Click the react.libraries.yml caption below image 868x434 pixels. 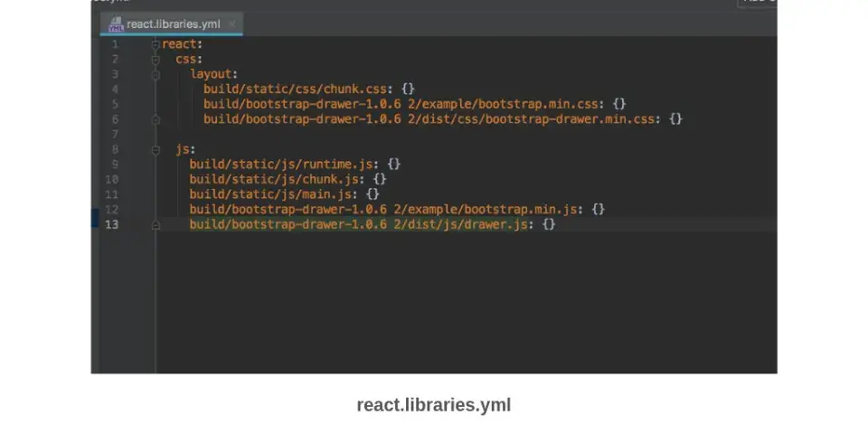point(434,405)
